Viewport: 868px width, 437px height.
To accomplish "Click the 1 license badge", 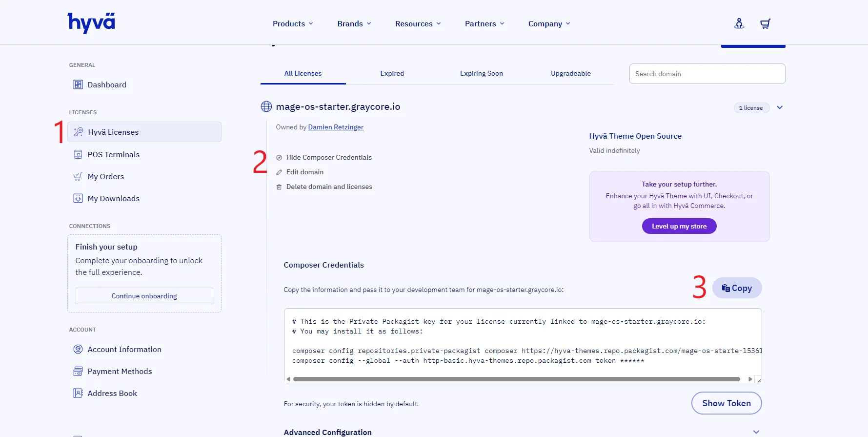I will pyautogui.click(x=751, y=108).
